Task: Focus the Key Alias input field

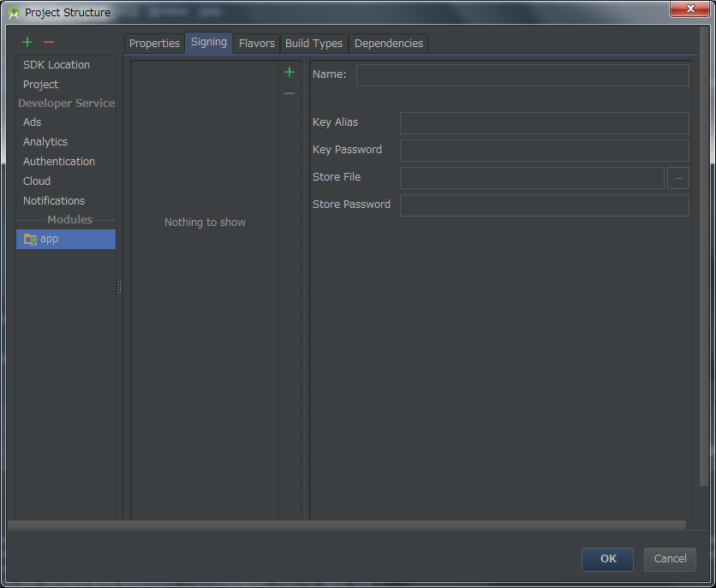Action: (x=544, y=123)
